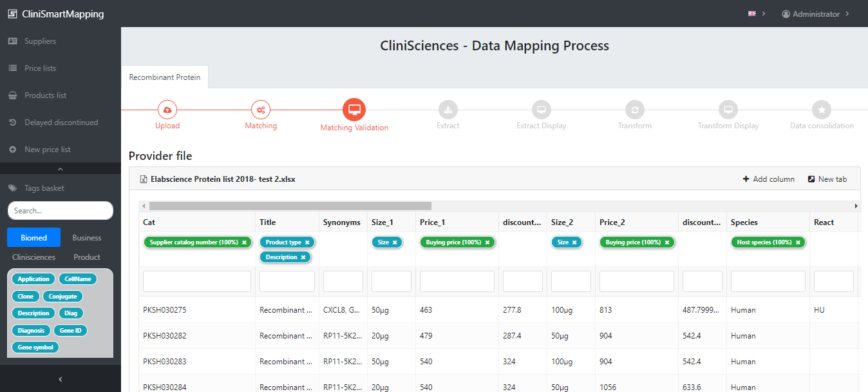Screen dimensions: 868x392
Task: Click the Tags basket tag icon
Action: coord(12,188)
